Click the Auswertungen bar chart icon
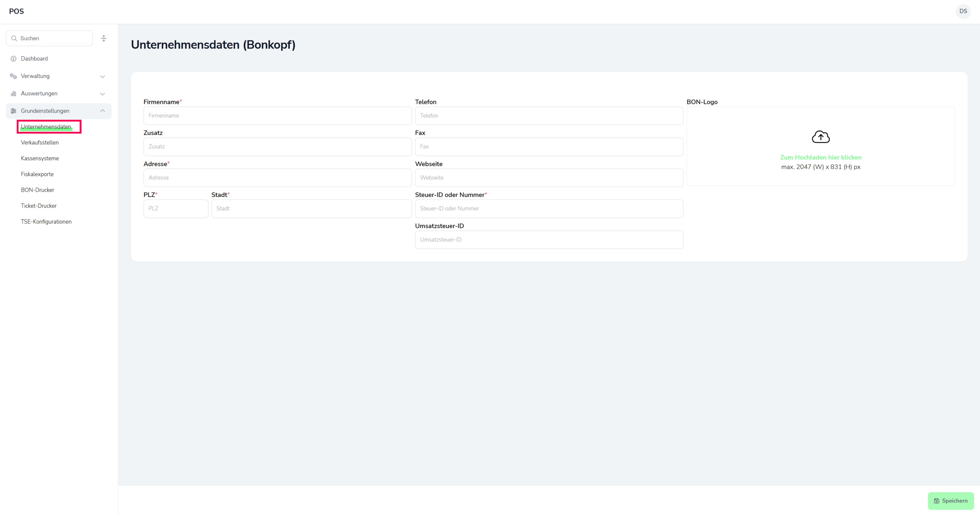980x516 pixels. (x=13, y=94)
